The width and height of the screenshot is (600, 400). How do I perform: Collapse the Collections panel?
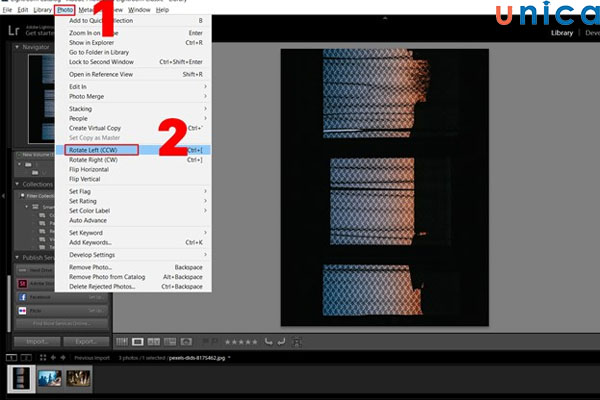(17, 184)
